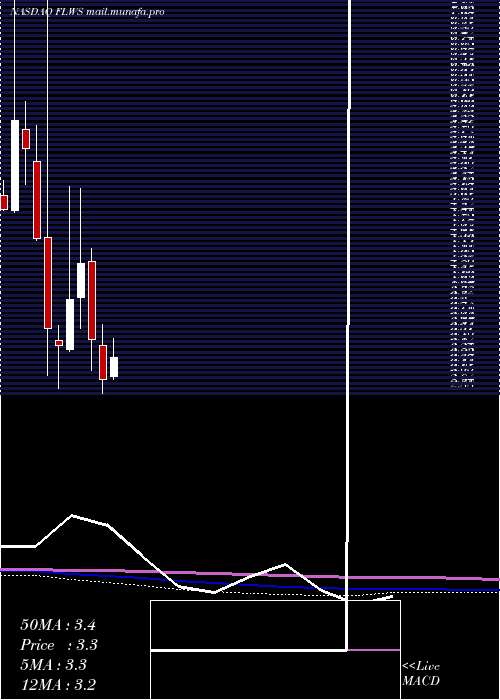Click the 12MA : 3.2 value
The height and width of the screenshot is (700, 500).
(x=58, y=685)
